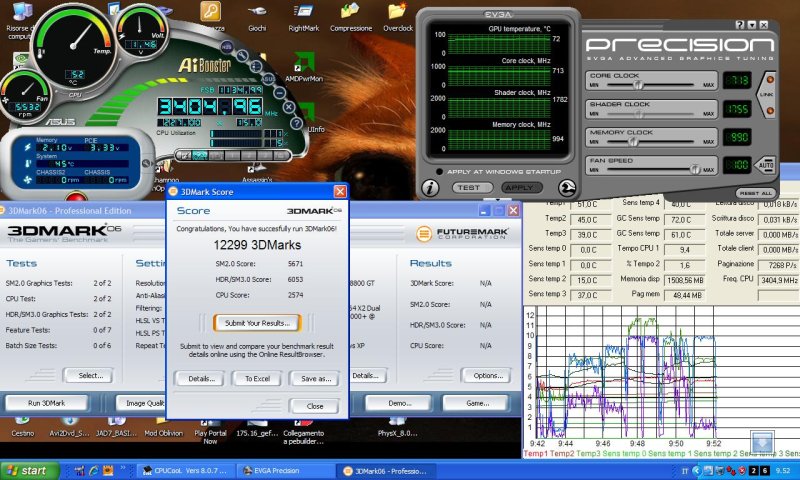Screen dimensions: 800x480
Task: Open EVGA Precision info icon
Action: tap(430, 188)
